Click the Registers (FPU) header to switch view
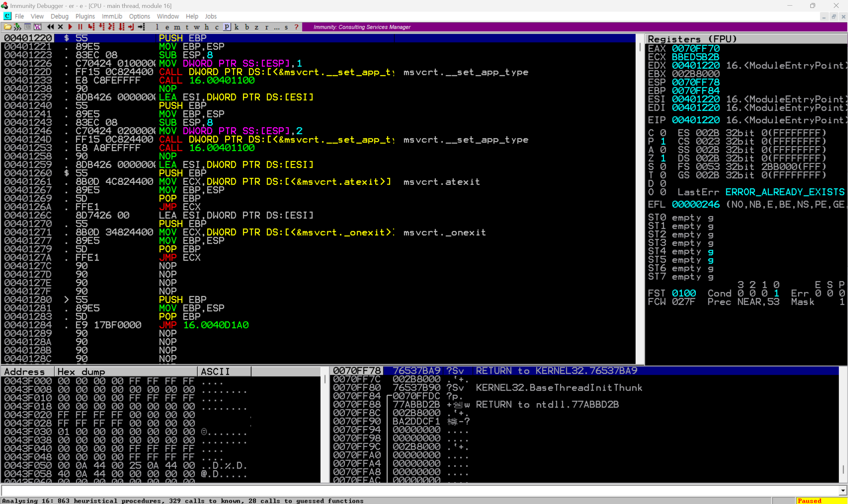 point(692,39)
